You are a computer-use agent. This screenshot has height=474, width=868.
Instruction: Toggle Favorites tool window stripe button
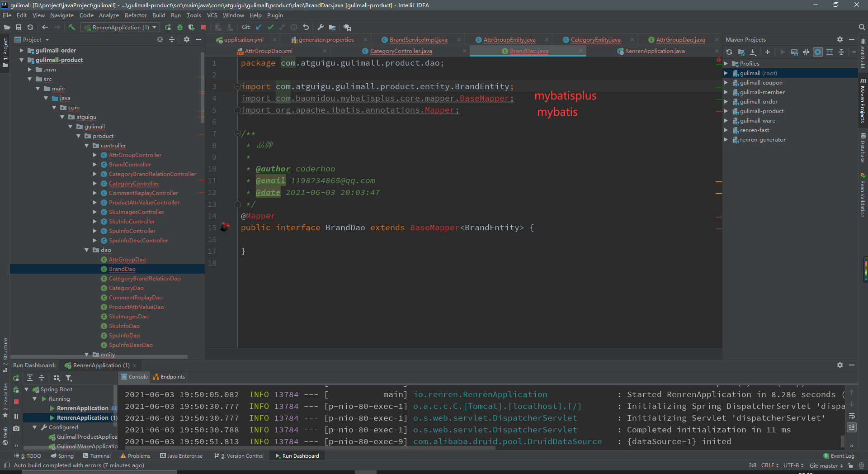tap(5, 400)
